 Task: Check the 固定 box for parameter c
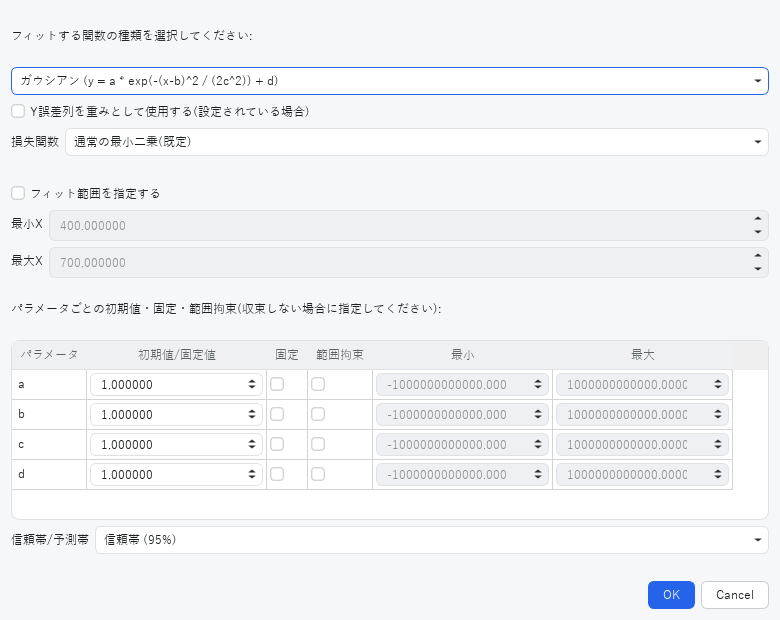tap(277, 444)
